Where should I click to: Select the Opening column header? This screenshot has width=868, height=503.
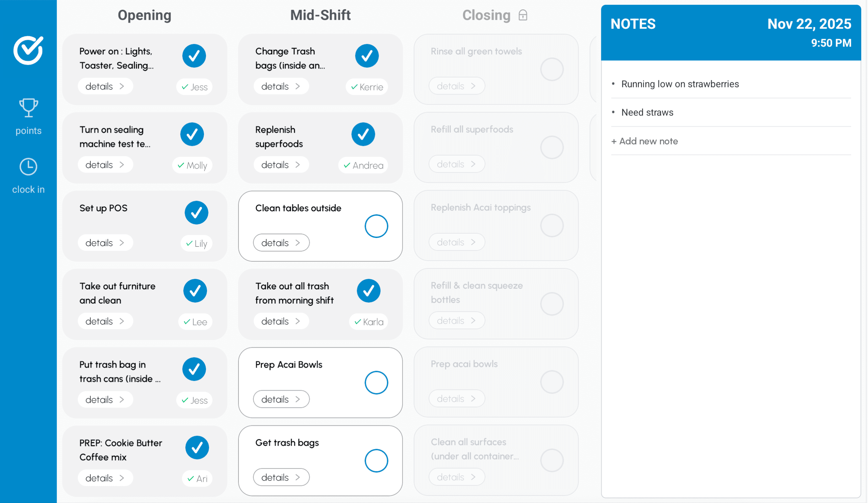click(144, 16)
